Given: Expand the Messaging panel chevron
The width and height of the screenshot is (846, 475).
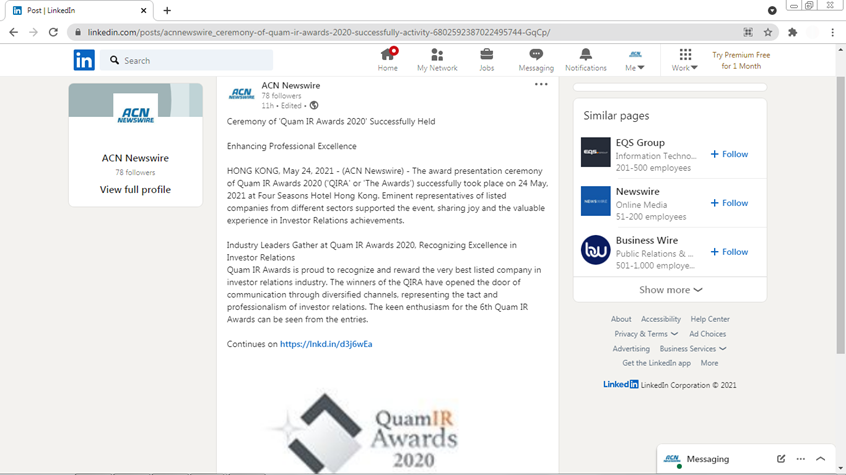Looking at the screenshot, I should pyautogui.click(x=821, y=459).
